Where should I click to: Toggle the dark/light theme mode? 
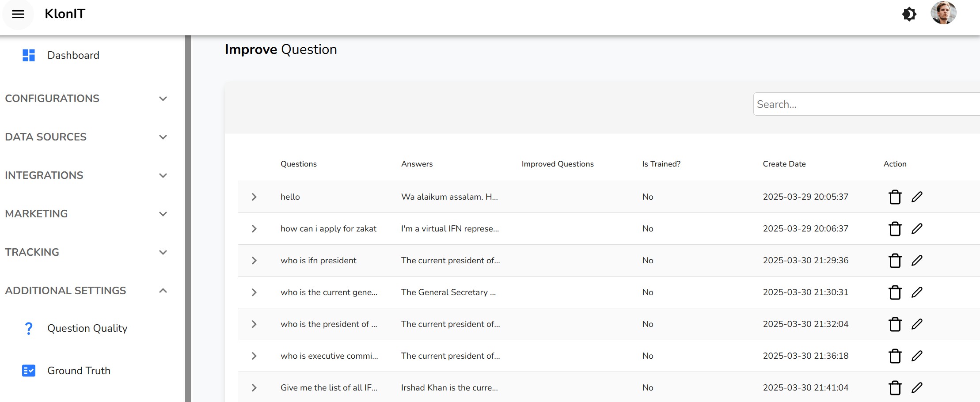pos(909,14)
